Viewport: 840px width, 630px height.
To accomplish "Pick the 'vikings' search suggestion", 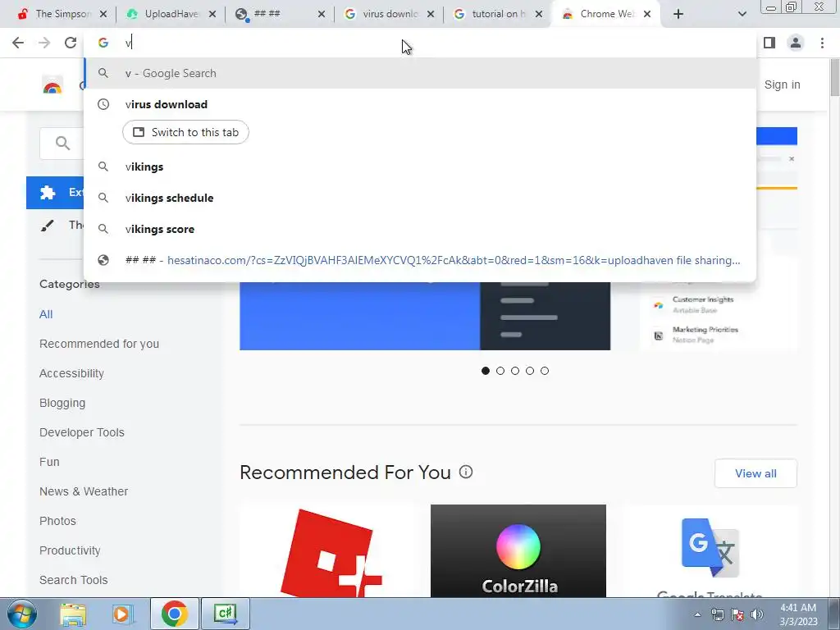I will 420,167.
